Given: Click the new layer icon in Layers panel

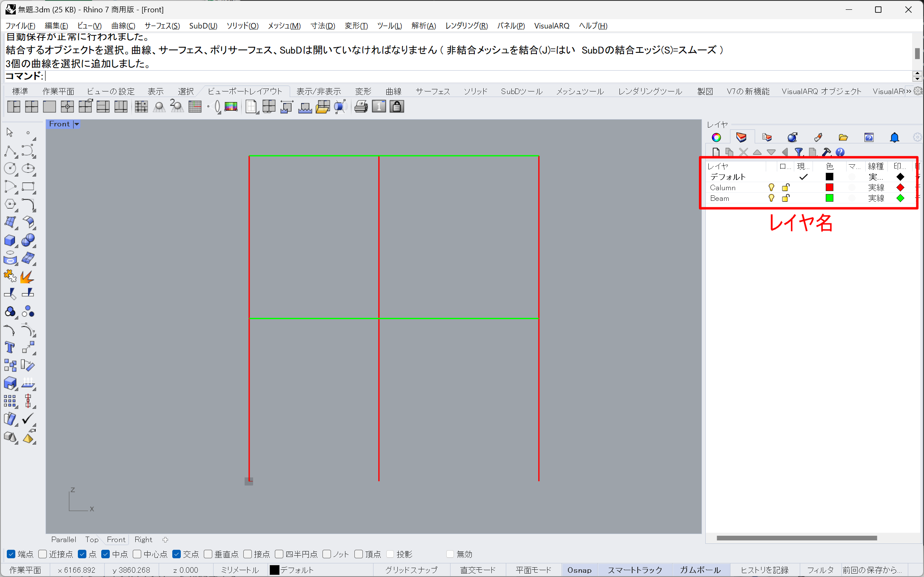Looking at the screenshot, I should pos(716,152).
